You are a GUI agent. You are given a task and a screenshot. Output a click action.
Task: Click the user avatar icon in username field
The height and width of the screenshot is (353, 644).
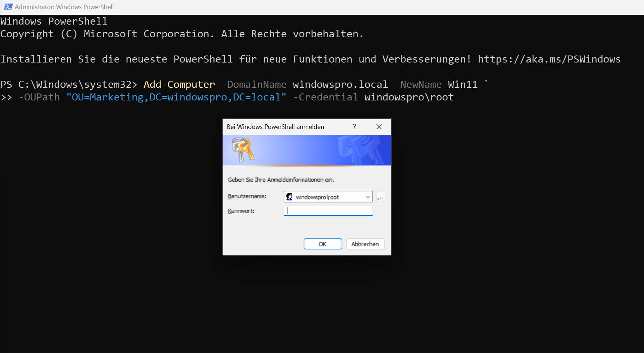[x=290, y=197]
